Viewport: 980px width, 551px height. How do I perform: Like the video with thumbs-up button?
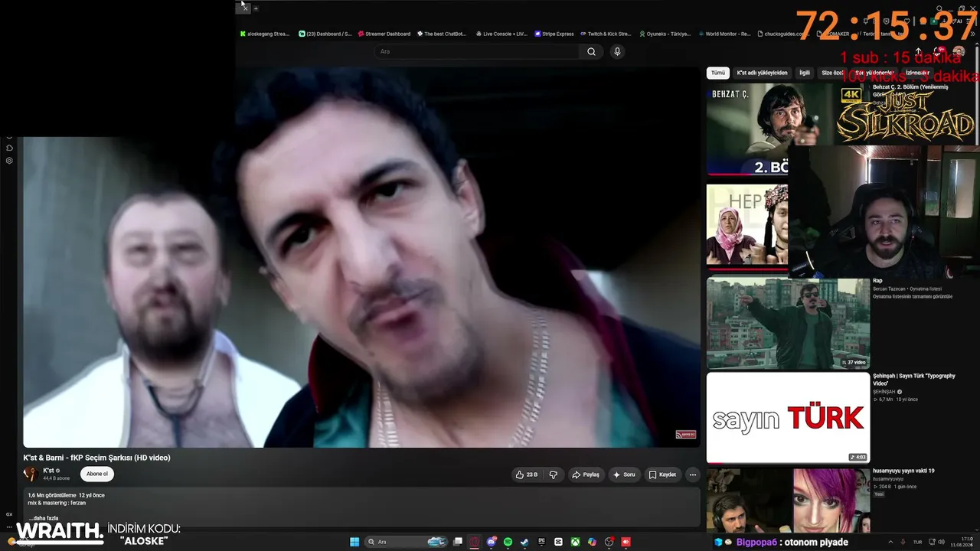(526, 474)
